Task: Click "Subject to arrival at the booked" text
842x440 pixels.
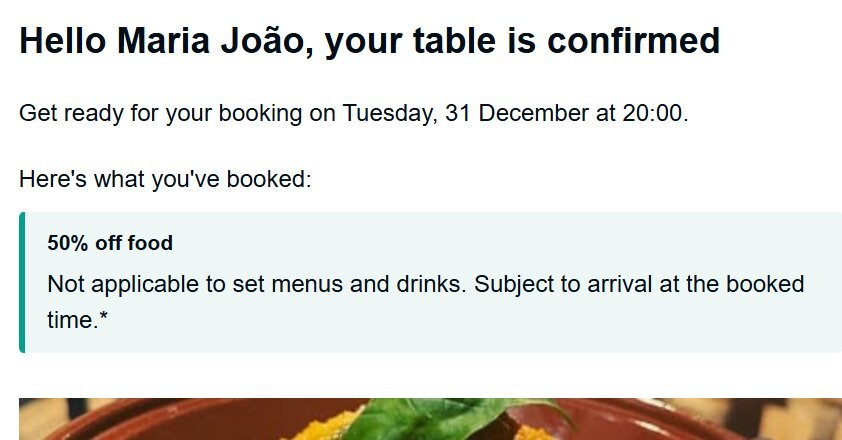Action: (638, 284)
